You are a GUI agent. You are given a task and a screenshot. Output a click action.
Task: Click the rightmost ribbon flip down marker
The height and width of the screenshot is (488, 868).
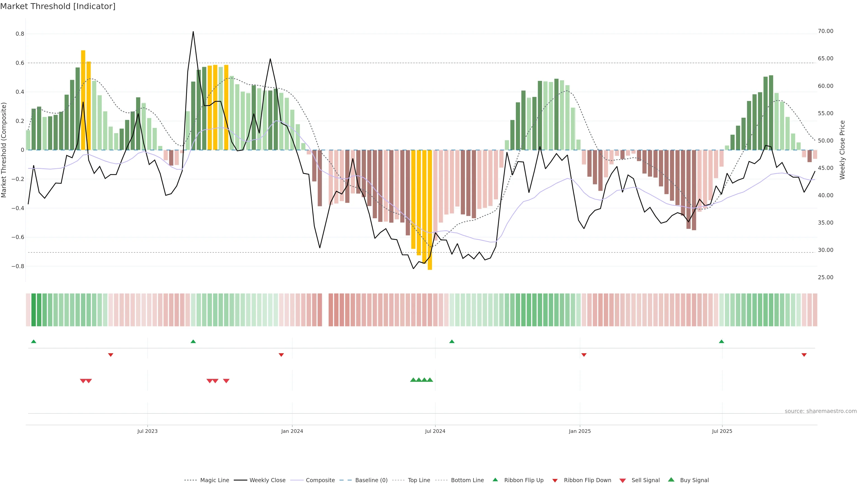click(x=804, y=355)
